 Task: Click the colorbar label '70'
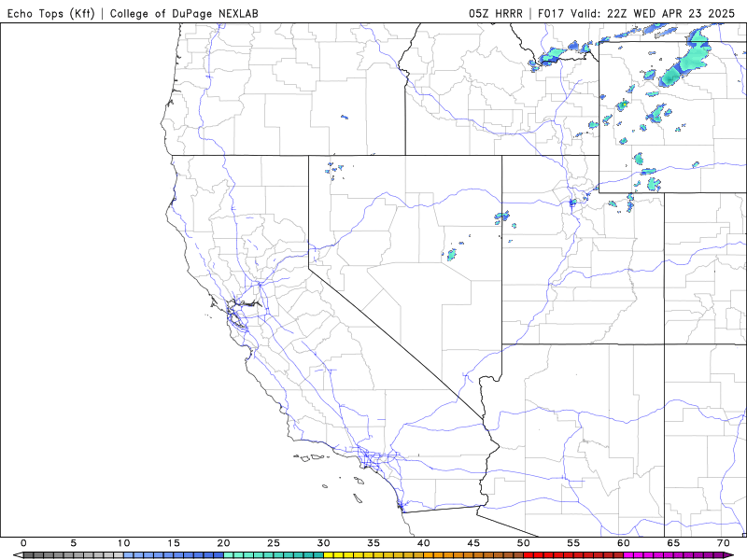point(724,543)
